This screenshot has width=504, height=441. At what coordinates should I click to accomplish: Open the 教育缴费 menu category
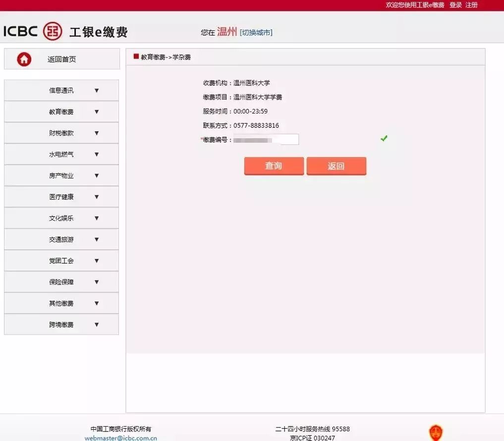[x=61, y=111]
